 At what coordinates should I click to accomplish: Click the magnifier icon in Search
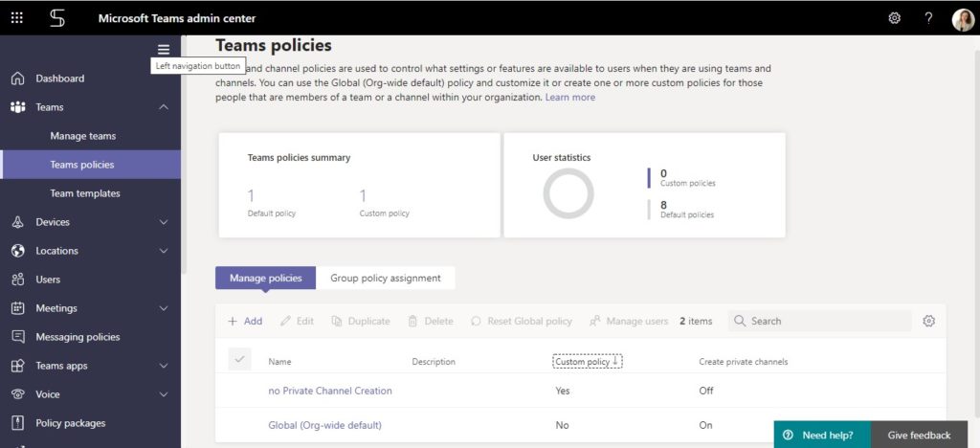tap(740, 321)
